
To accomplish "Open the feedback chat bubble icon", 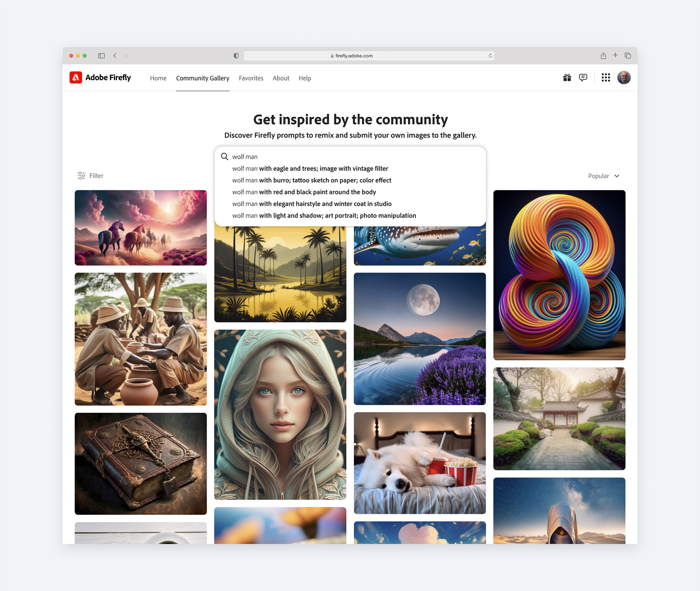I will click(x=583, y=78).
